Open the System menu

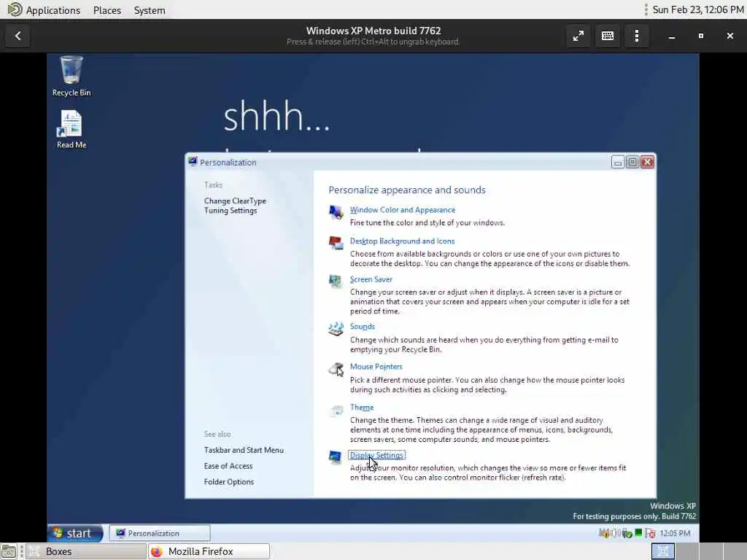click(x=150, y=10)
